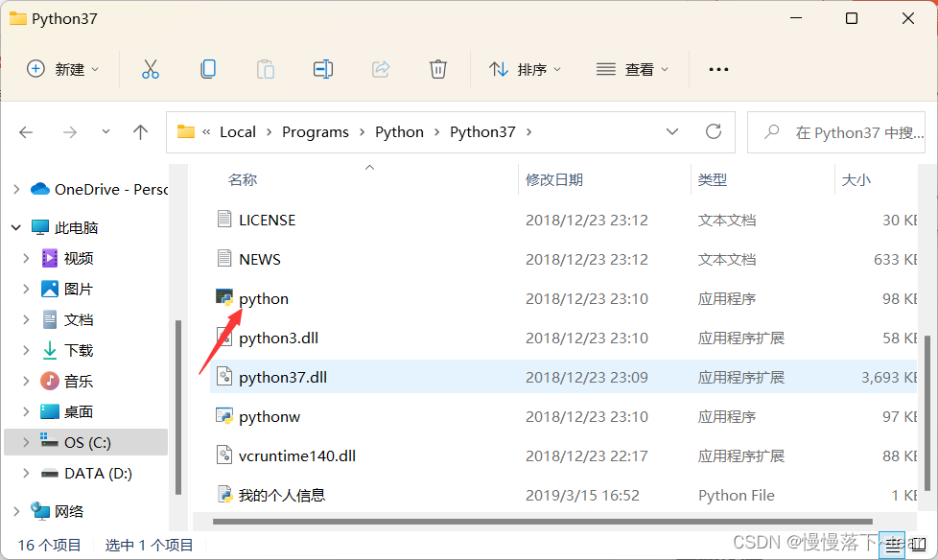This screenshot has height=560, width=938.
Task: Click the LICENSE document icon
Action: click(224, 219)
